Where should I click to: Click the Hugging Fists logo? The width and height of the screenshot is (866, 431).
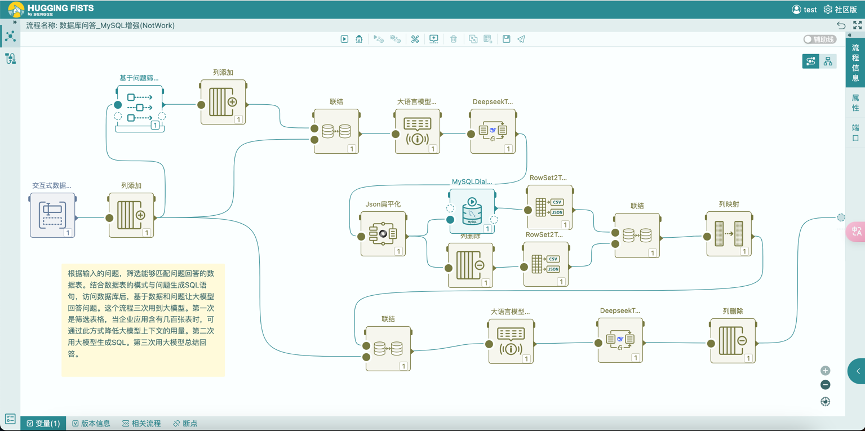point(51,9)
